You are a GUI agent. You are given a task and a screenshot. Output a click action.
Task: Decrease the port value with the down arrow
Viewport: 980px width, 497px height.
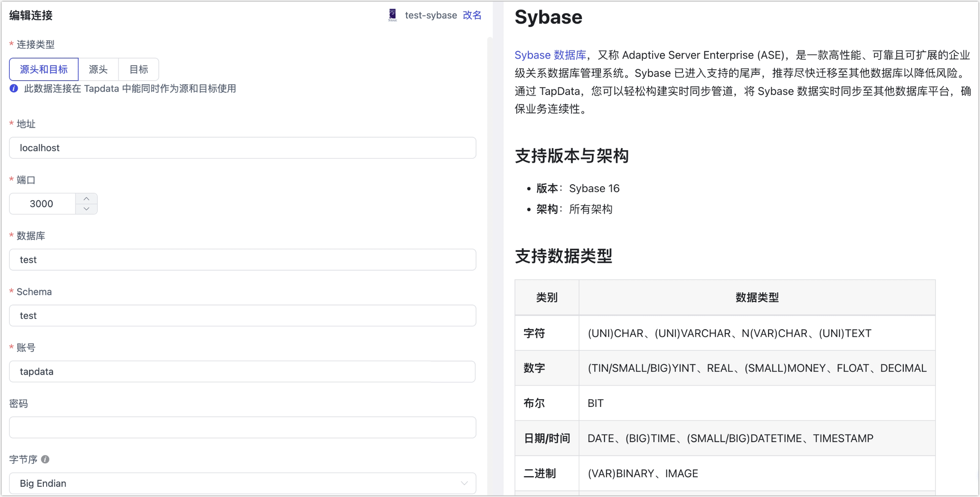coord(86,209)
